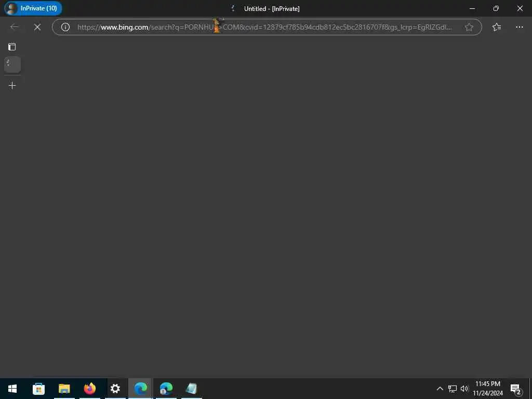Screen dimensions: 532x399
Task: Open the volume control tray icon
Action: 464,389
